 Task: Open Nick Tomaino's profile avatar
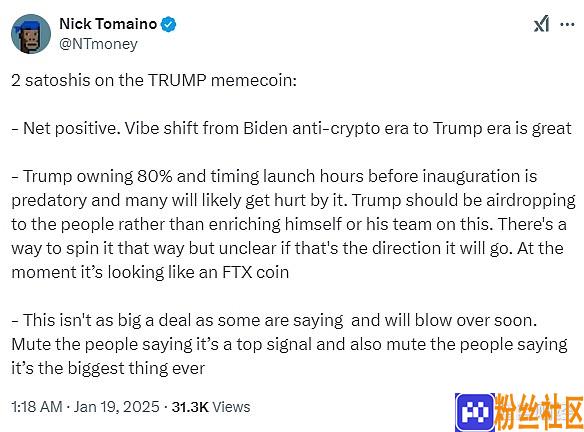tap(31, 34)
